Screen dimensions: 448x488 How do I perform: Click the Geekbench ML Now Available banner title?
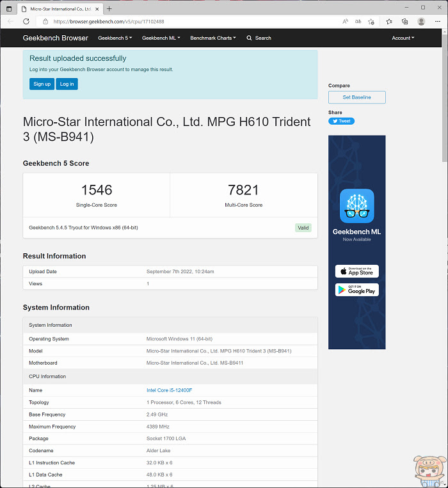coord(356,232)
